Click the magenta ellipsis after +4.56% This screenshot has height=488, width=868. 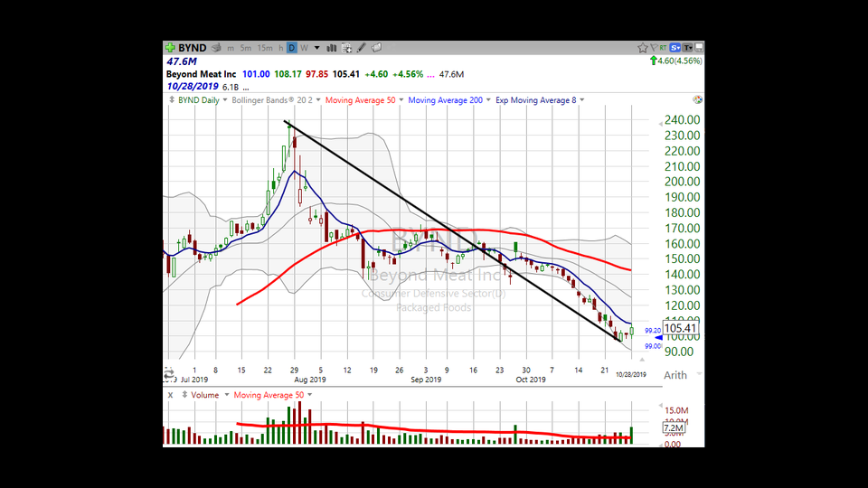point(430,76)
